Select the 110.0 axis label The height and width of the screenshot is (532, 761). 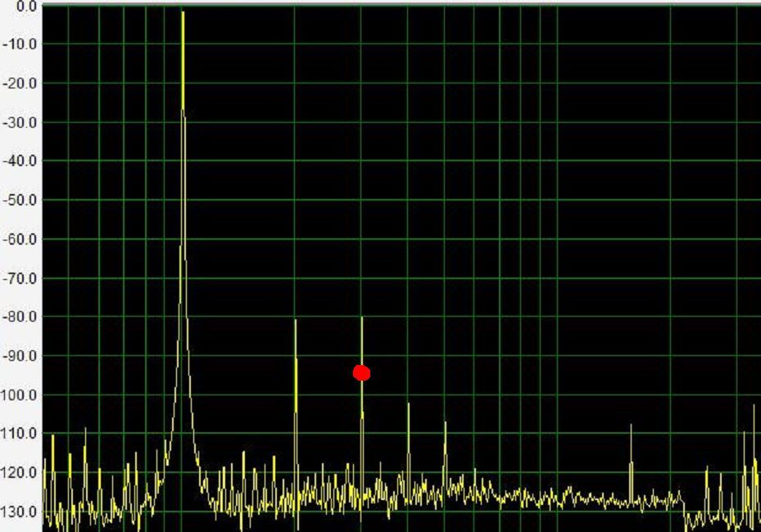click(19, 434)
